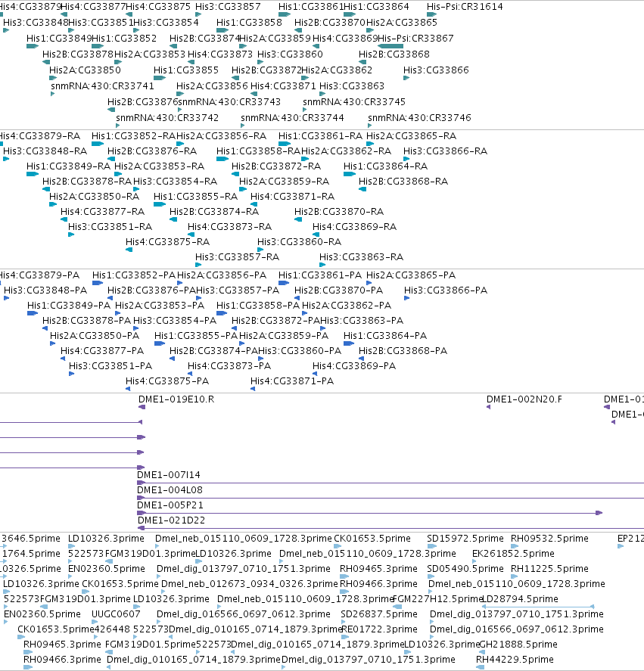Click protein His4:CG33869-PA label
The width and height of the screenshot is (644, 671).
pyautogui.click(x=354, y=366)
